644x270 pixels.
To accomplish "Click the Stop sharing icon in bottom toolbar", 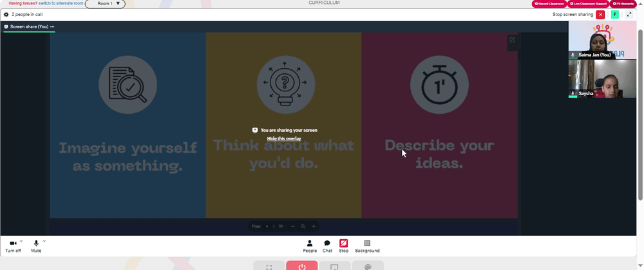I will tap(343, 246).
